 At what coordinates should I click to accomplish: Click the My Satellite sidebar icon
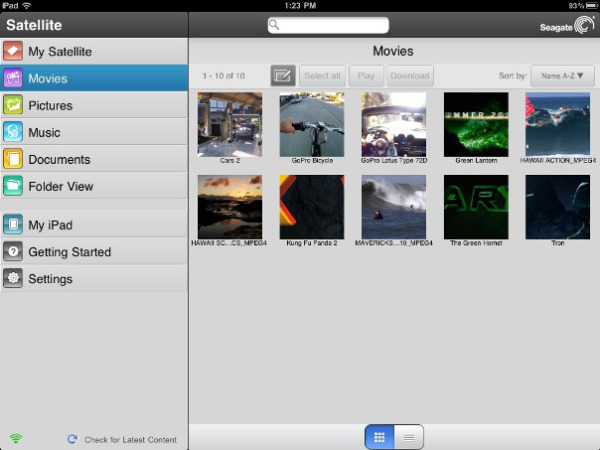tap(13, 51)
